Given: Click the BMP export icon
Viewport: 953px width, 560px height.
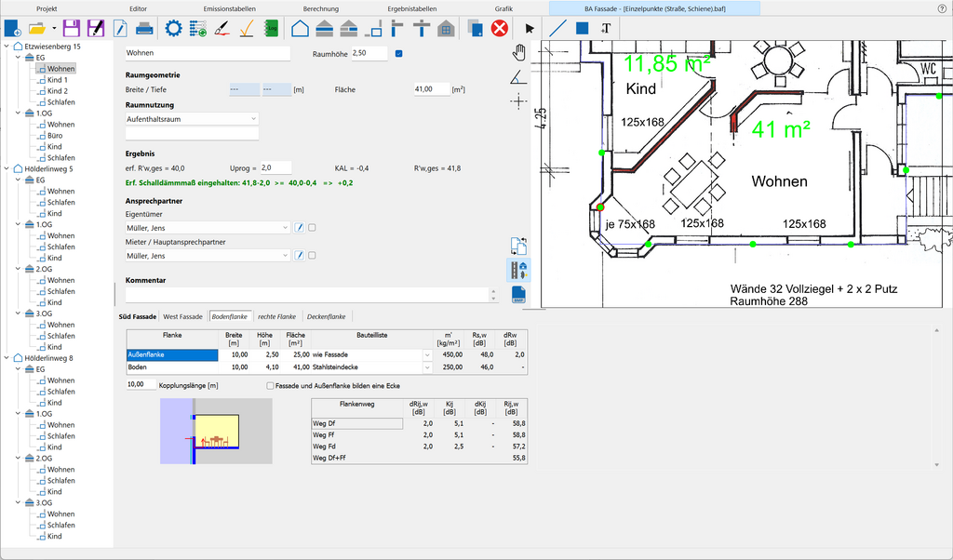Looking at the screenshot, I should click(519, 294).
